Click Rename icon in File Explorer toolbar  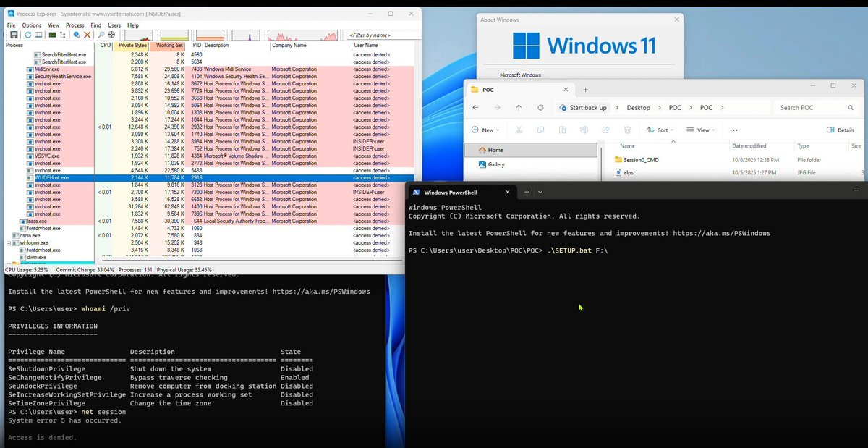point(584,130)
